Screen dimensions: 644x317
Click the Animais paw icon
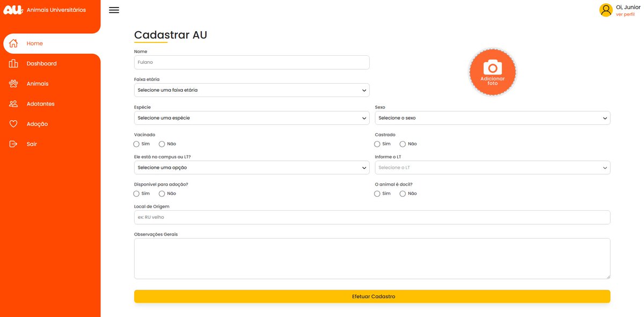(x=13, y=84)
